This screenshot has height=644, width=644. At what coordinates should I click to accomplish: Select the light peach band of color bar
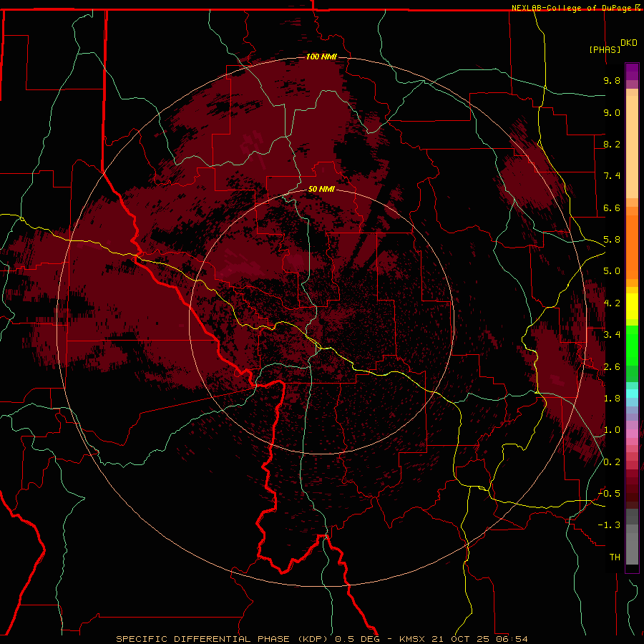tap(632, 147)
